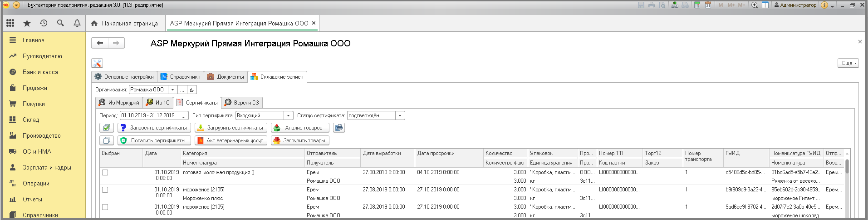
Task: Open the main 1C menu dropdown arrow
Action: pos(16,5)
